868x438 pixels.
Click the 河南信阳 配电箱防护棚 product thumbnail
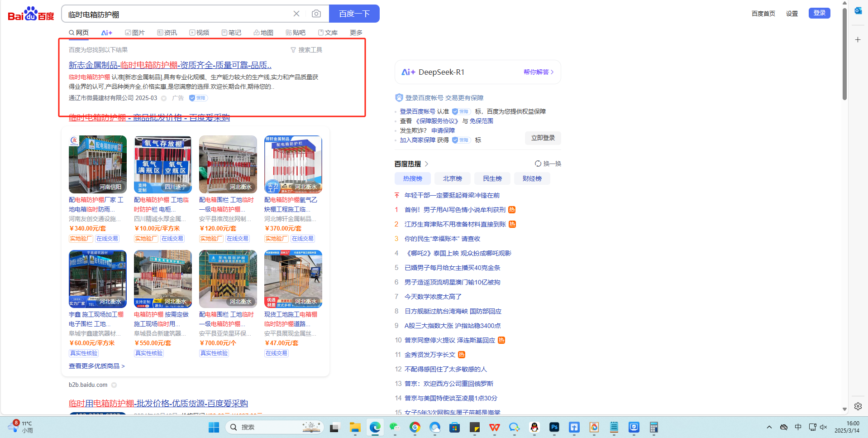(x=98, y=164)
